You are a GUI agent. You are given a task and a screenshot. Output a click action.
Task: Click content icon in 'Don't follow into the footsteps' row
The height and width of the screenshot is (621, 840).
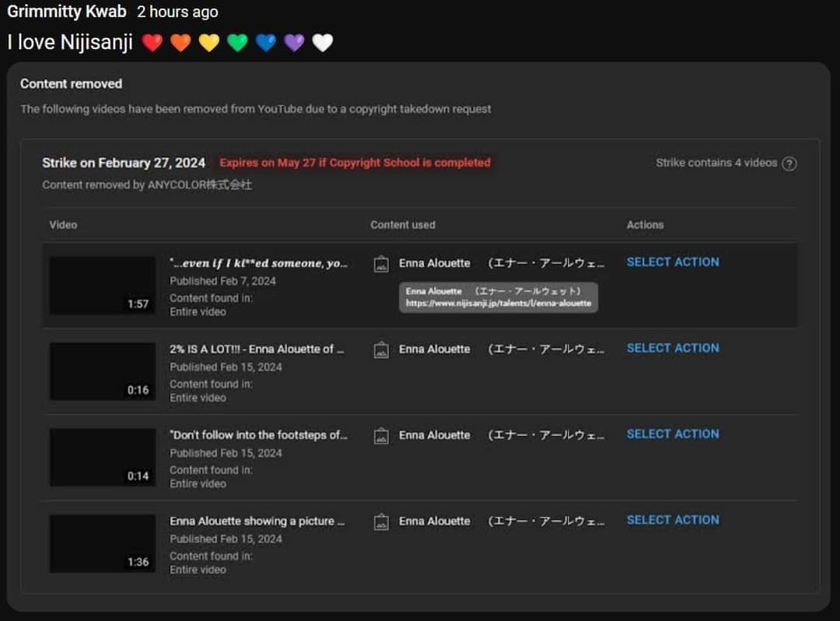pos(381,436)
